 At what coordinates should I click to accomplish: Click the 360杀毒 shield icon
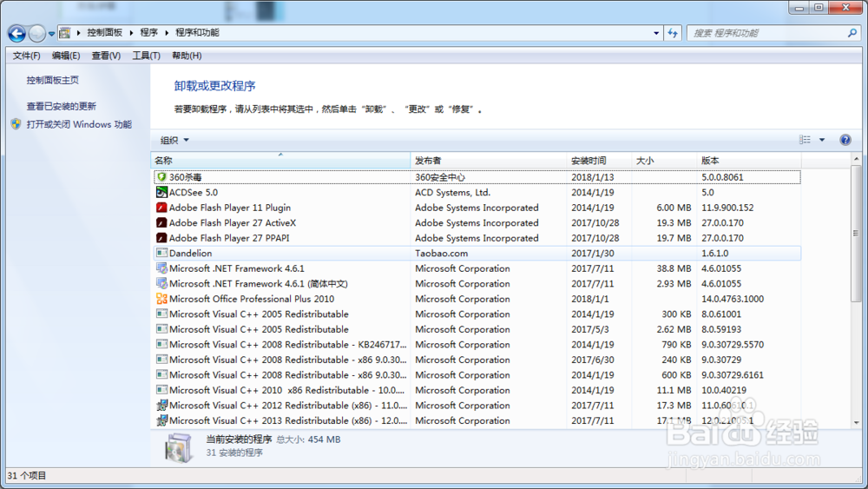161,177
